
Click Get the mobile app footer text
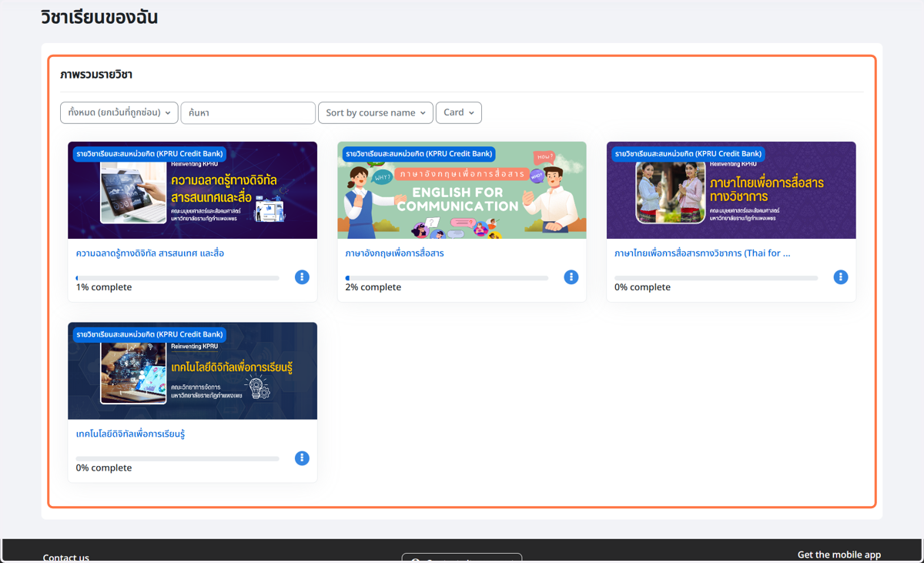(x=839, y=555)
